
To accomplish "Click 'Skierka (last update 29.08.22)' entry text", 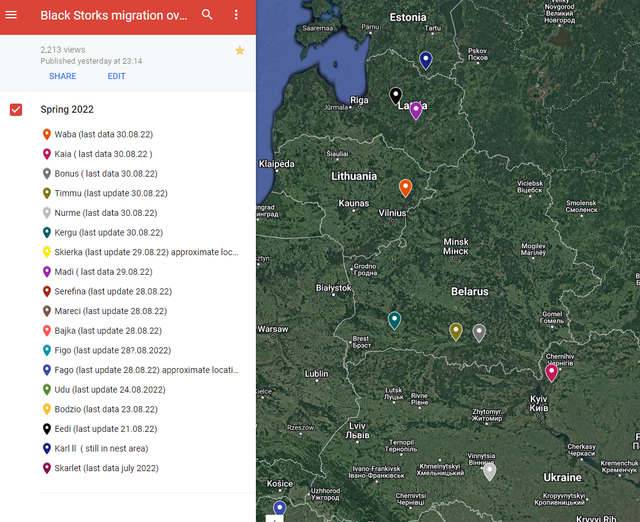I will [111, 252].
